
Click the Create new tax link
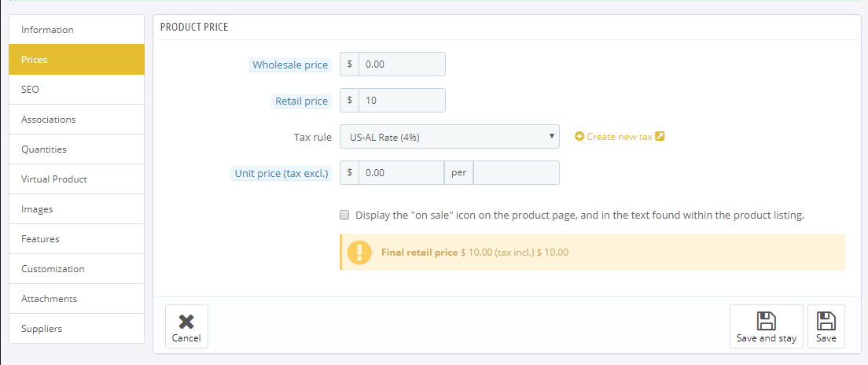pyautogui.click(x=620, y=136)
